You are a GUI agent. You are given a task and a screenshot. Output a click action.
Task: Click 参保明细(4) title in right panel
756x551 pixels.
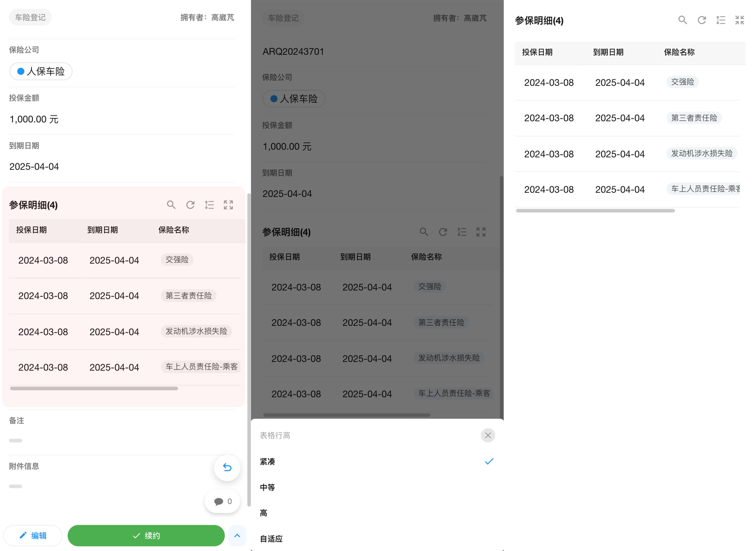(539, 21)
